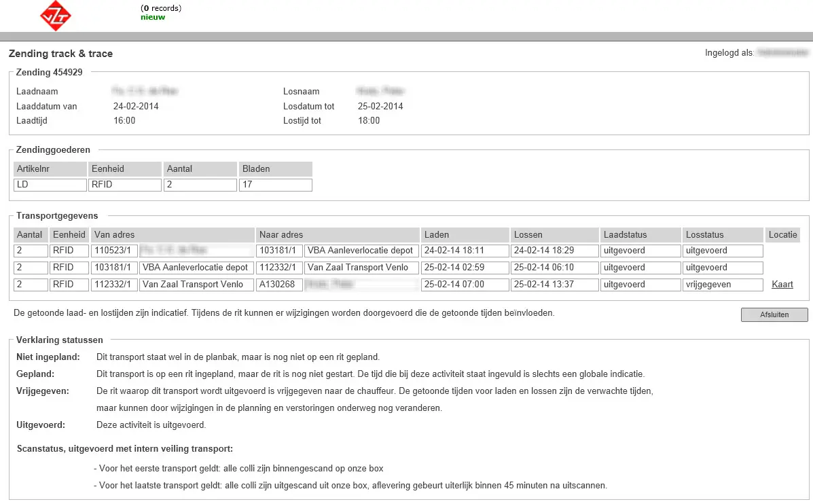The height and width of the screenshot is (504, 813).
Task: Click the 'vrijgegeven' Losstatus field
Action: click(x=723, y=285)
